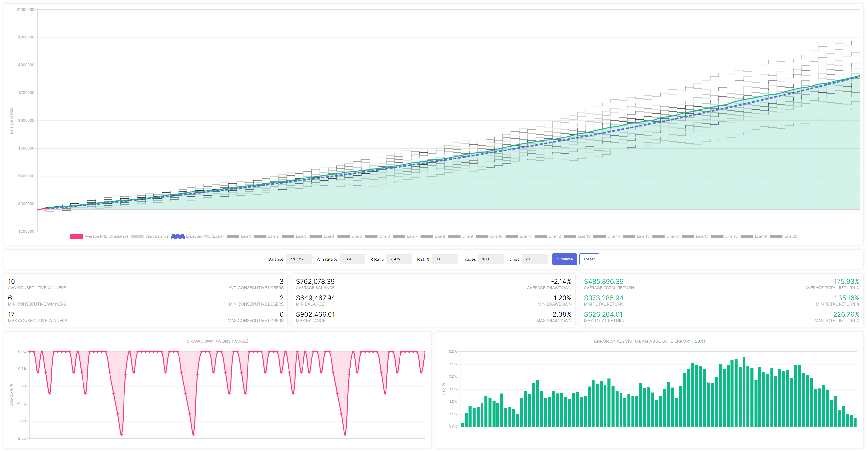This screenshot has height=451, width=868.
Task: Focus the Balance input field
Action: click(x=299, y=259)
